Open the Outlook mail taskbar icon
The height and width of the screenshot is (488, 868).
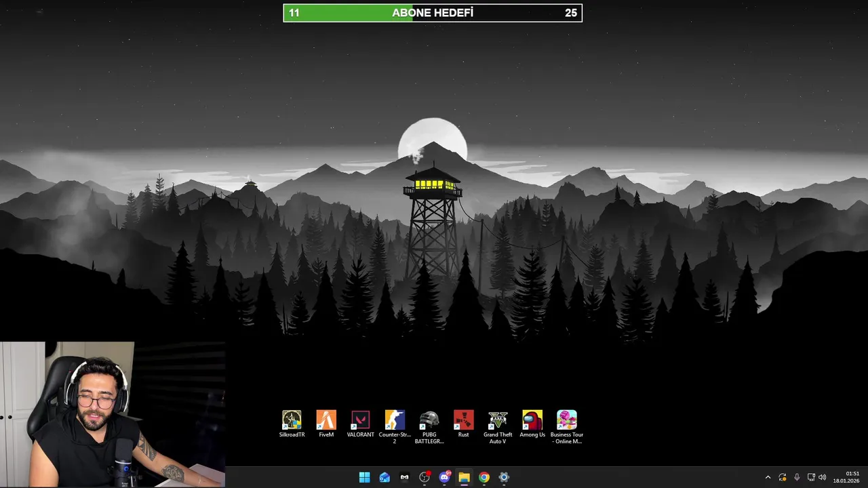coord(384,477)
